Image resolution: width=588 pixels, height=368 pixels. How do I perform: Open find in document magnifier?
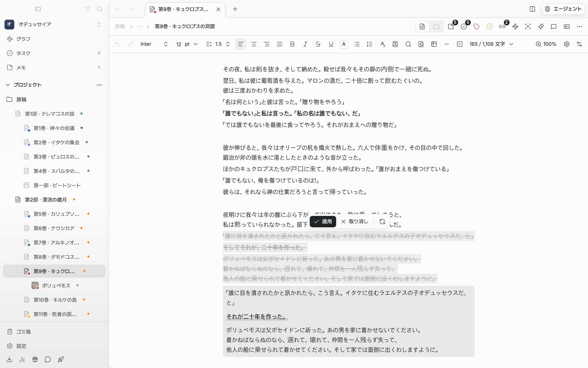click(408, 44)
